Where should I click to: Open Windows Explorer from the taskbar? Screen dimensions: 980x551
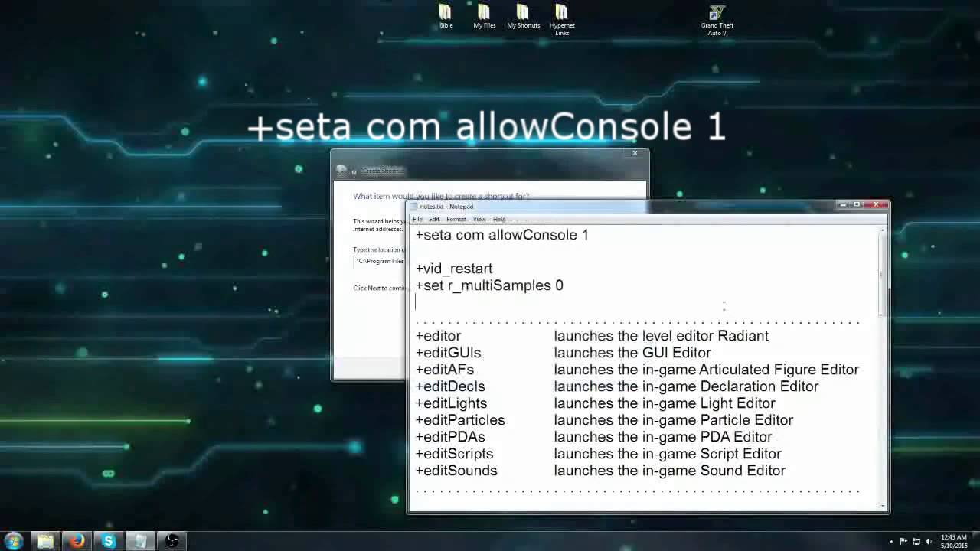[45, 541]
